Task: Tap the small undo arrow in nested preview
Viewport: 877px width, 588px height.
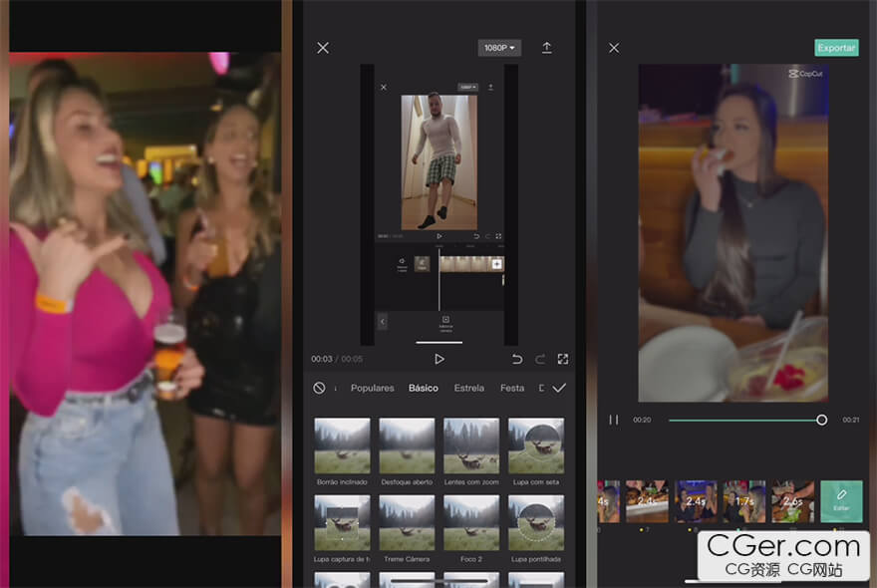Action: tap(476, 236)
